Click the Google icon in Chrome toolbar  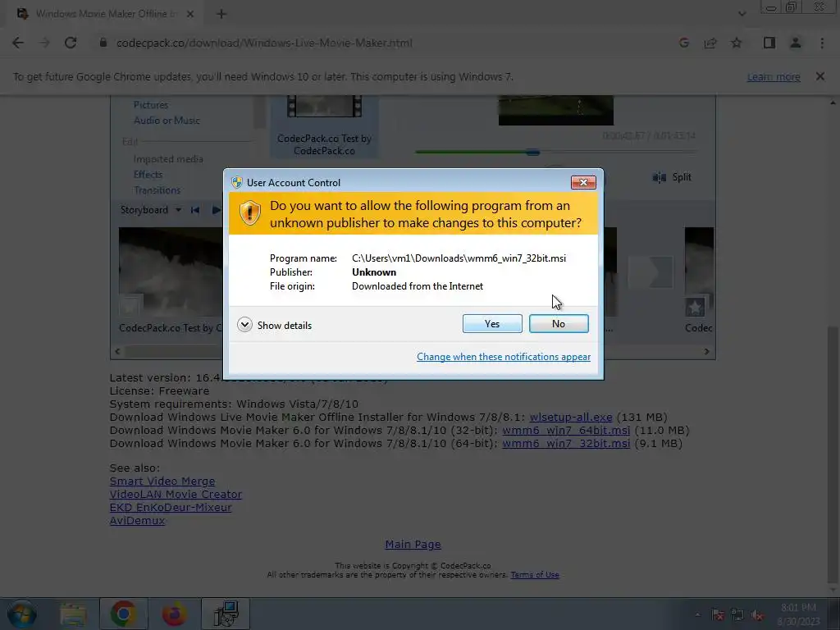click(x=684, y=43)
